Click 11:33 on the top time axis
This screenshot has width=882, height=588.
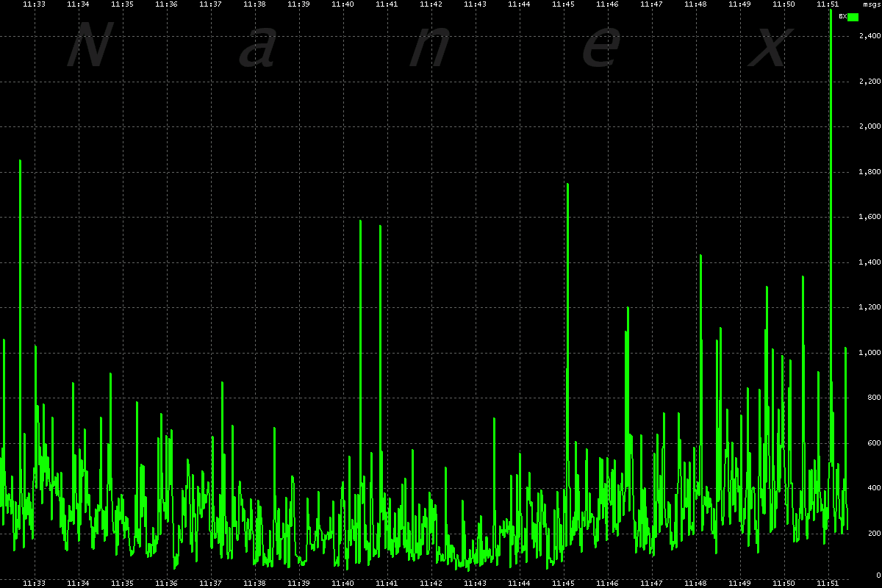[x=34, y=4]
